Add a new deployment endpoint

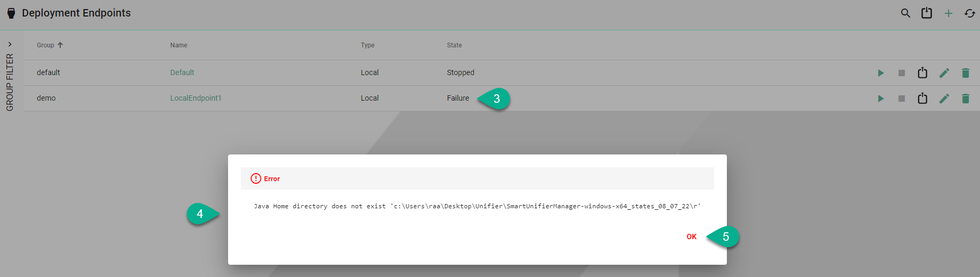pyautogui.click(x=949, y=13)
